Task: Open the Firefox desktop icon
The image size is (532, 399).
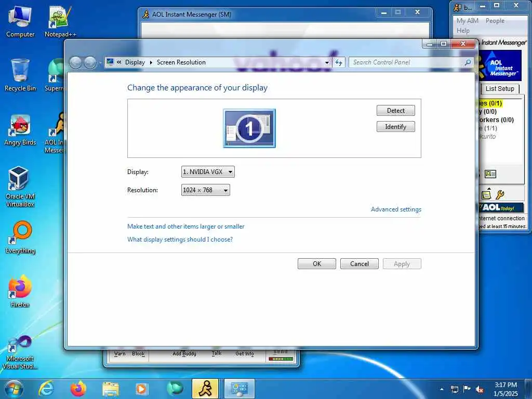Action: coord(20,291)
